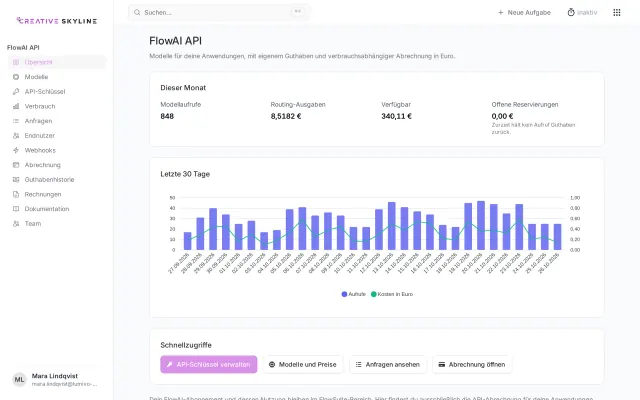
Task: Click the API-Schlüssel key icon
Action: (16, 91)
